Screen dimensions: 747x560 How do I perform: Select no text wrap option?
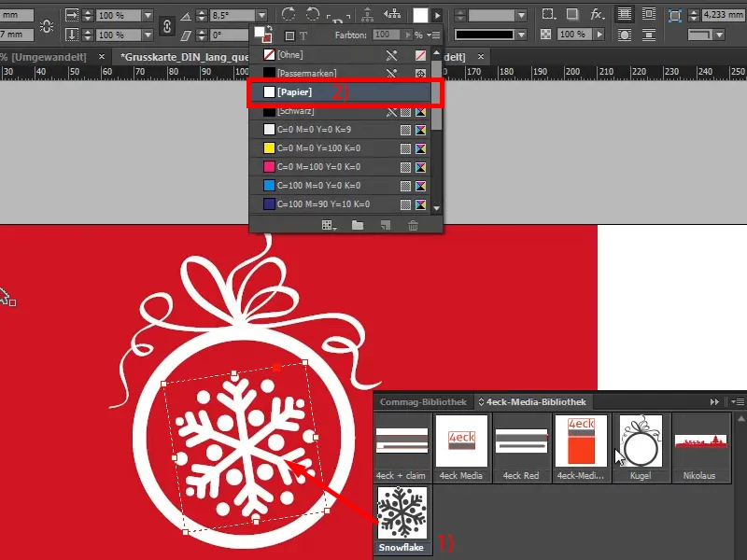point(625,14)
